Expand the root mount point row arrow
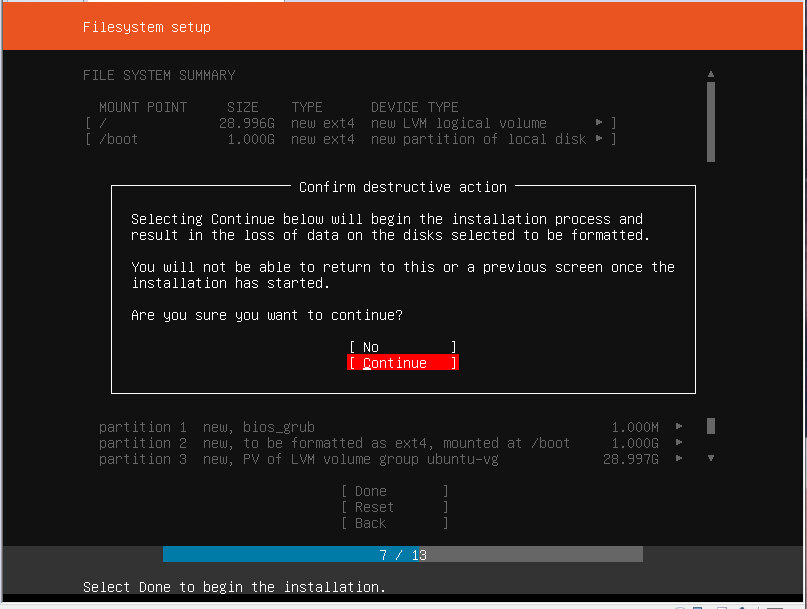Screen dimensions: 807x609 [x=599, y=123]
